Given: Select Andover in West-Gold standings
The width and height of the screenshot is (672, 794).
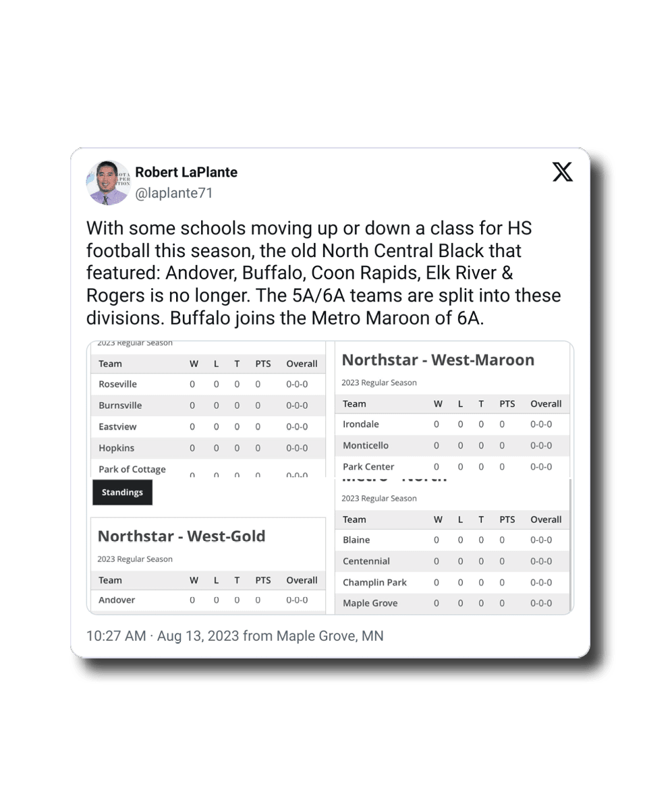Looking at the screenshot, I should (x=117, y=600).
